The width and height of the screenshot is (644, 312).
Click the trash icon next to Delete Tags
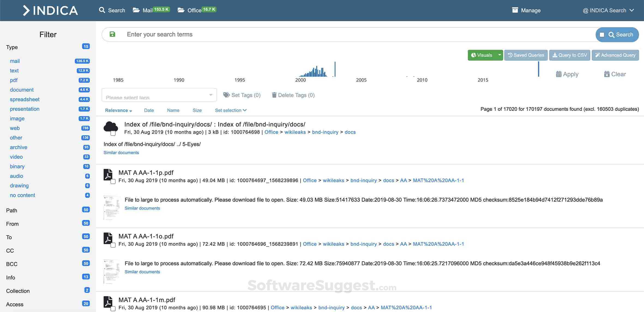point(274,95)
